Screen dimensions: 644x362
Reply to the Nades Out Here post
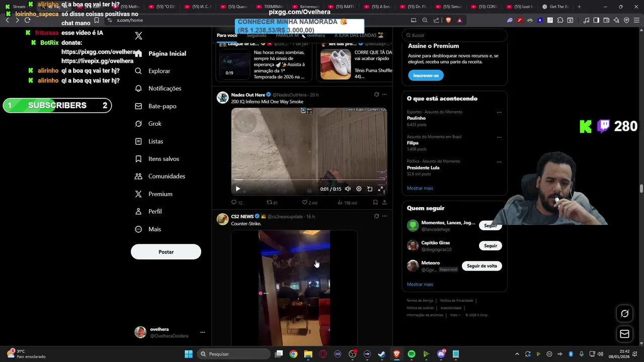coord(236,203)
